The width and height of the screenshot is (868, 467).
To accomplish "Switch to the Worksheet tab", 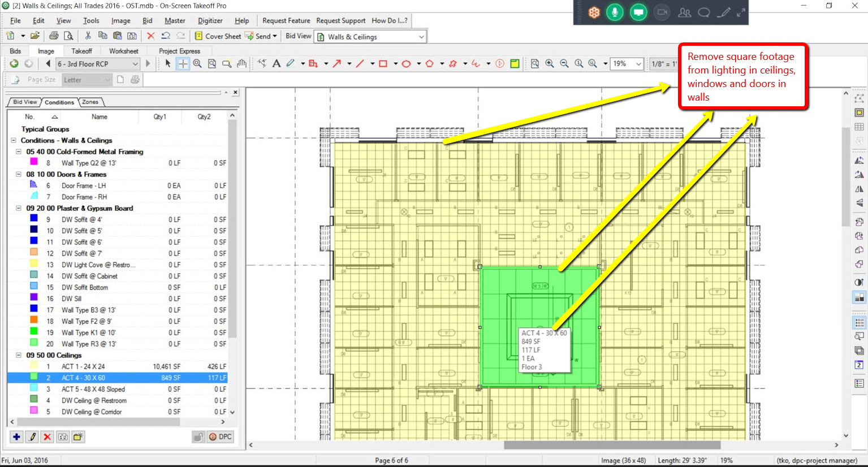I will click(123, 50).
